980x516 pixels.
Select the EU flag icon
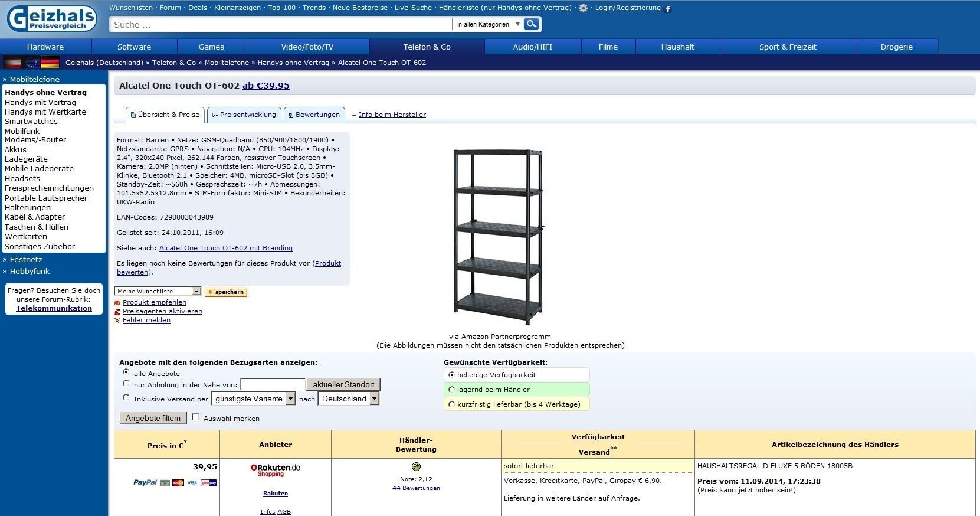click(31, 63)
